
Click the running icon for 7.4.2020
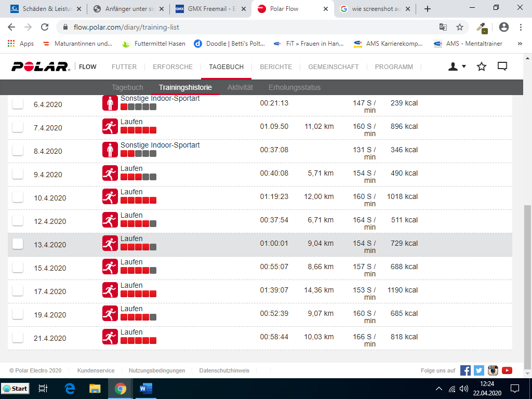click(x=110, y=126)
